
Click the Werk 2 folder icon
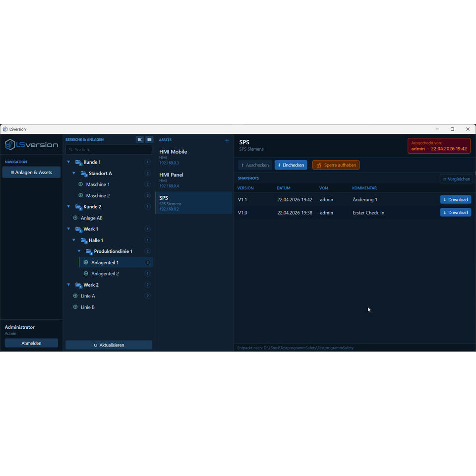click(78, 285)
